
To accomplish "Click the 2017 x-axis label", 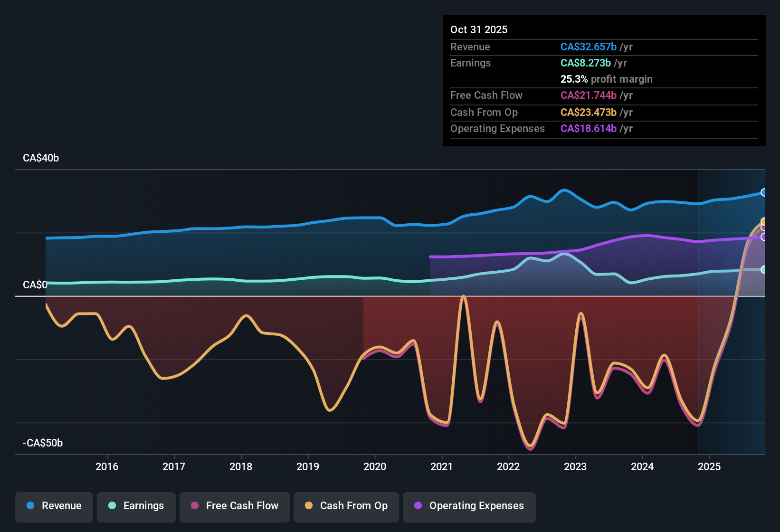I will 174,466.
